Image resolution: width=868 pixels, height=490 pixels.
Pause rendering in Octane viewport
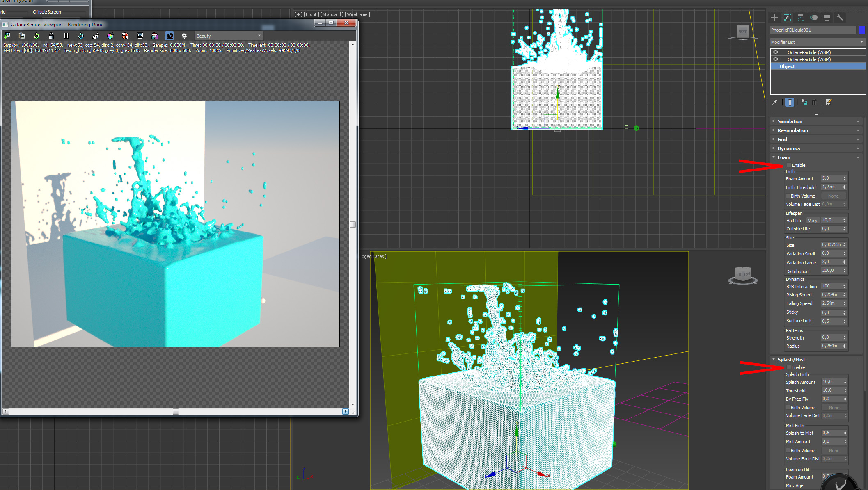(66, 36)
